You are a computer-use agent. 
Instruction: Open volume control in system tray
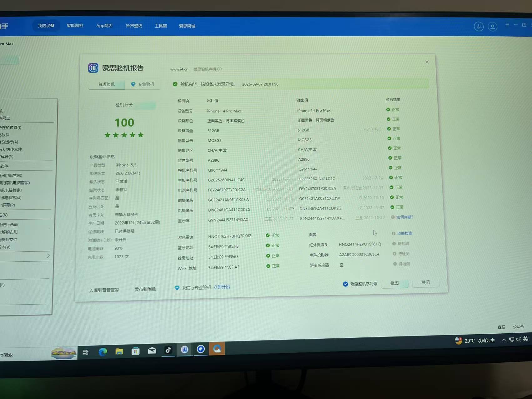click(x=519, y=339)
